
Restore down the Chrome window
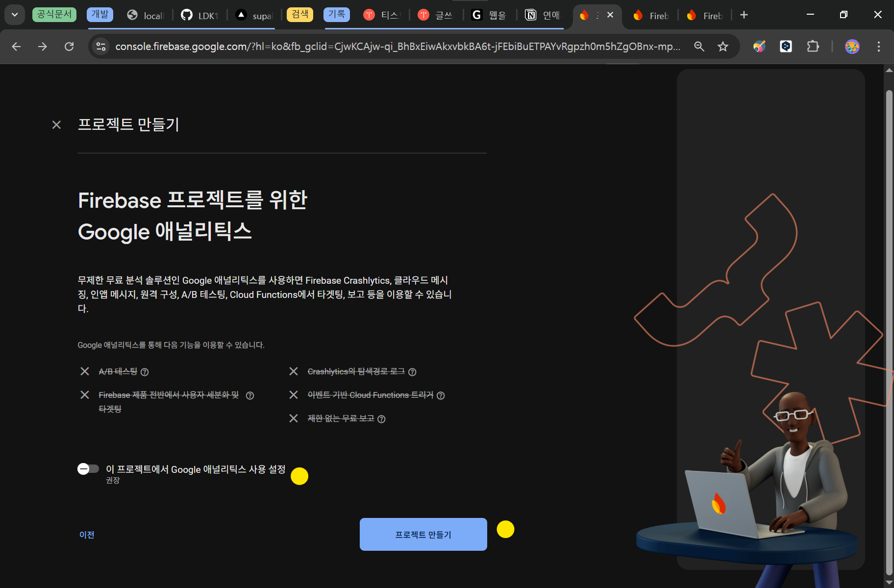point(844,15)
